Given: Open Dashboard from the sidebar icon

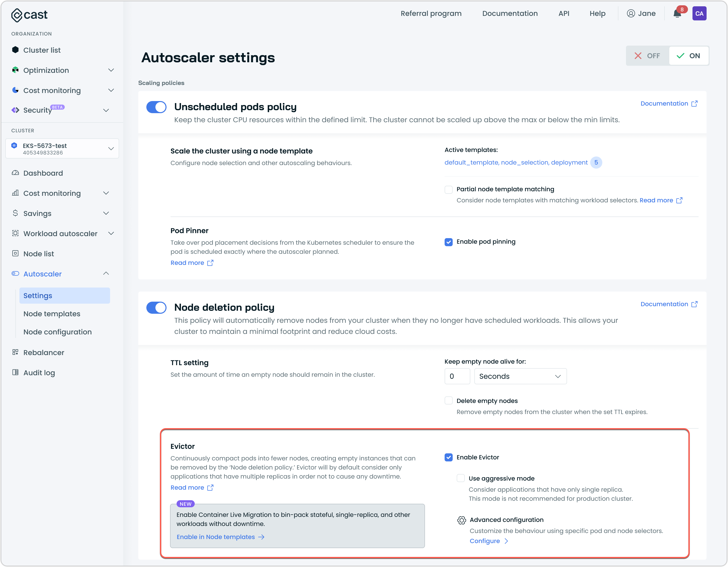Looking at the screenshot, I should click(x=15, y=173).
